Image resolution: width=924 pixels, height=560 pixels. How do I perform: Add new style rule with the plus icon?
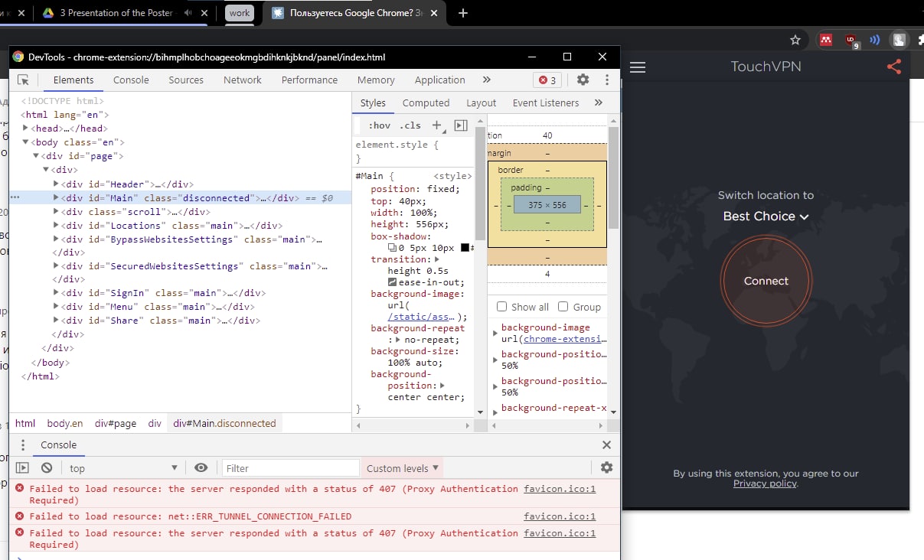point(436,125)
